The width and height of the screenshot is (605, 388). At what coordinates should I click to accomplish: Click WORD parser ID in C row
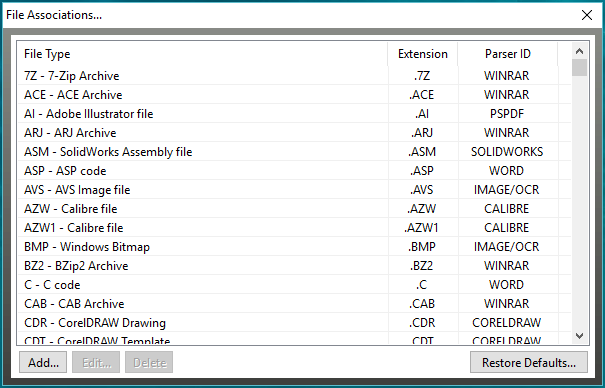point(507,285)
